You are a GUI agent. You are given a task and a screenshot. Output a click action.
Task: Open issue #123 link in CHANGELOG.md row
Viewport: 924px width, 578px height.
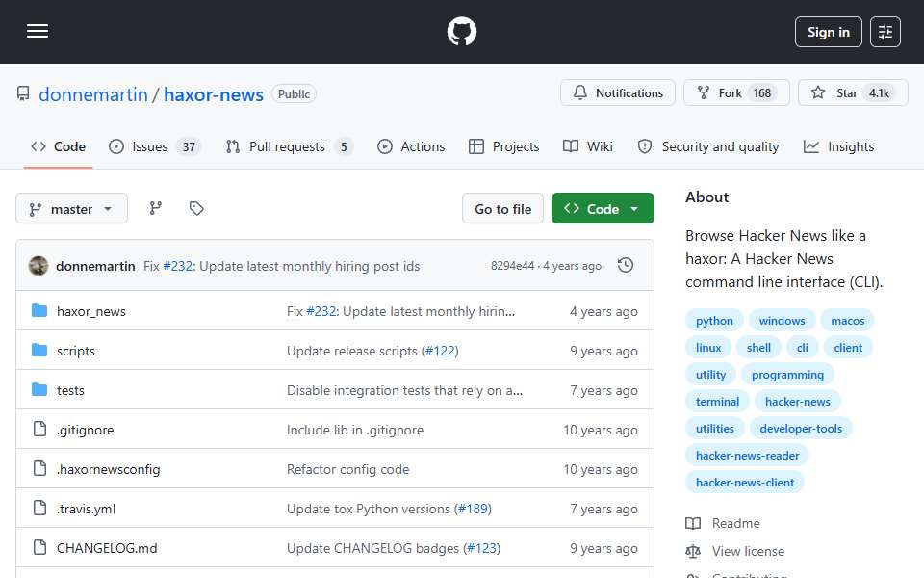pyautogui.click(x=481, y=548)
